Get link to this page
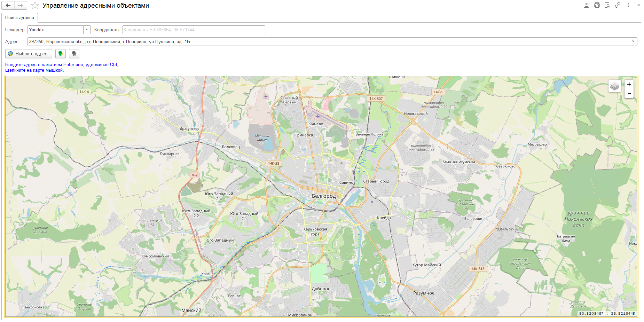 pyautogui.click(x=618, y=5)
